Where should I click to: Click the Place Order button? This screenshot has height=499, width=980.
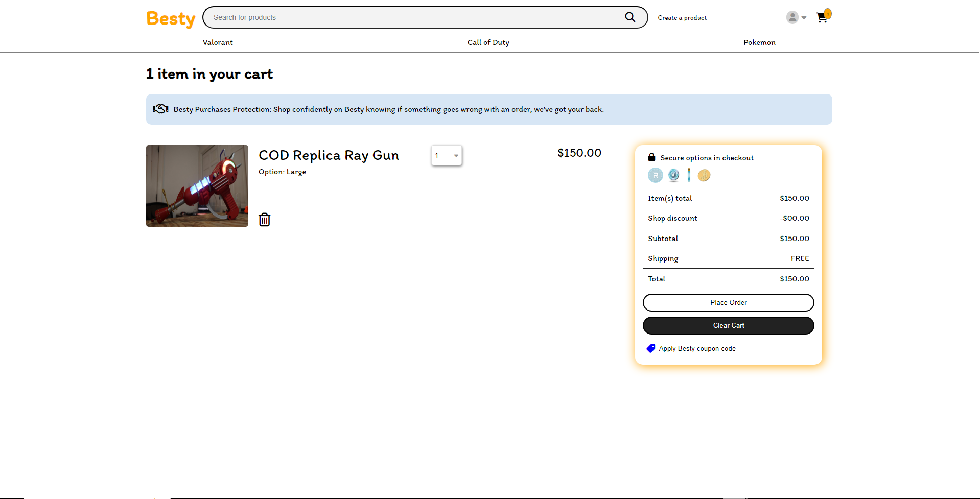pyautogui.click(x=728, y=302)
